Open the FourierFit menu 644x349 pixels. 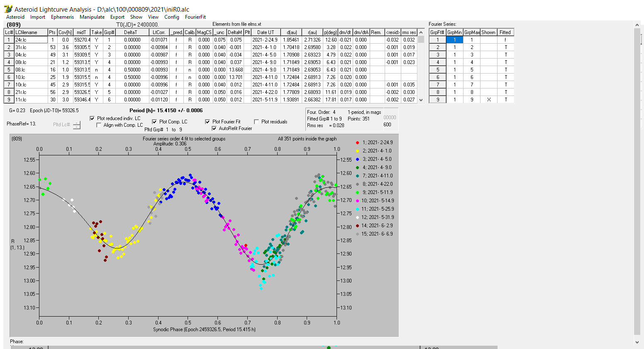point(195,17)
